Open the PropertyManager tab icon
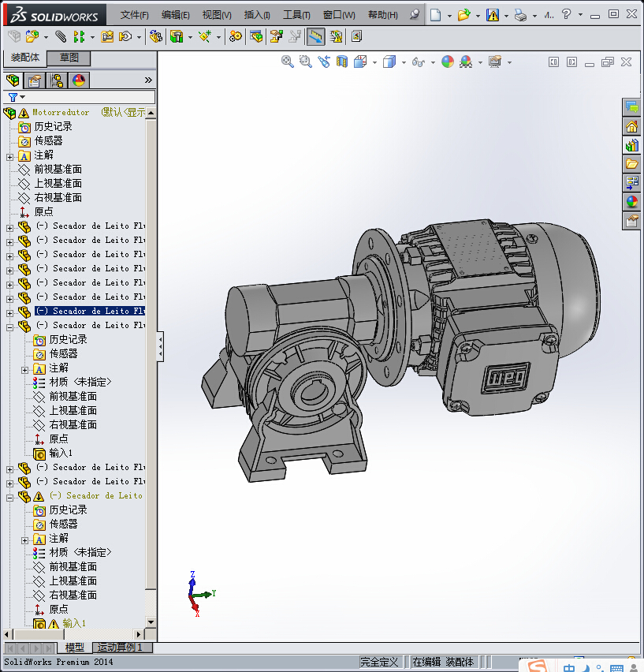The width and height of the screenshot is (644, 672). pyautogui.click(x=35, y=80)
